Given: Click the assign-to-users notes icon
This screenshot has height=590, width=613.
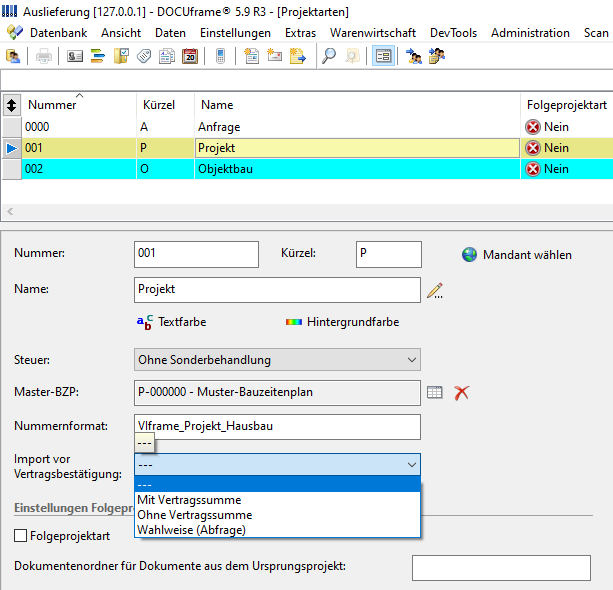Looking at the screenshot, I should (437, 56).
